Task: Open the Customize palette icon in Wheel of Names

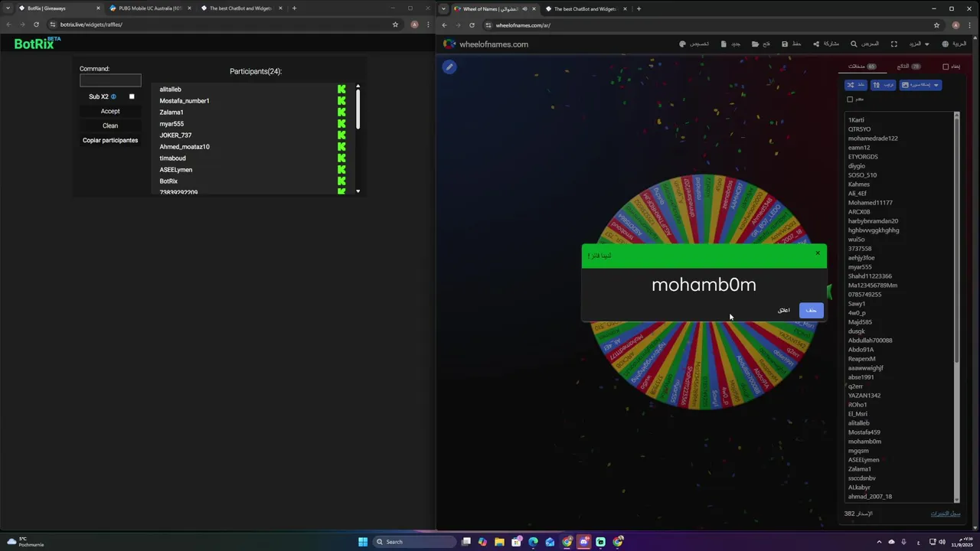Action: click(682, 44)
